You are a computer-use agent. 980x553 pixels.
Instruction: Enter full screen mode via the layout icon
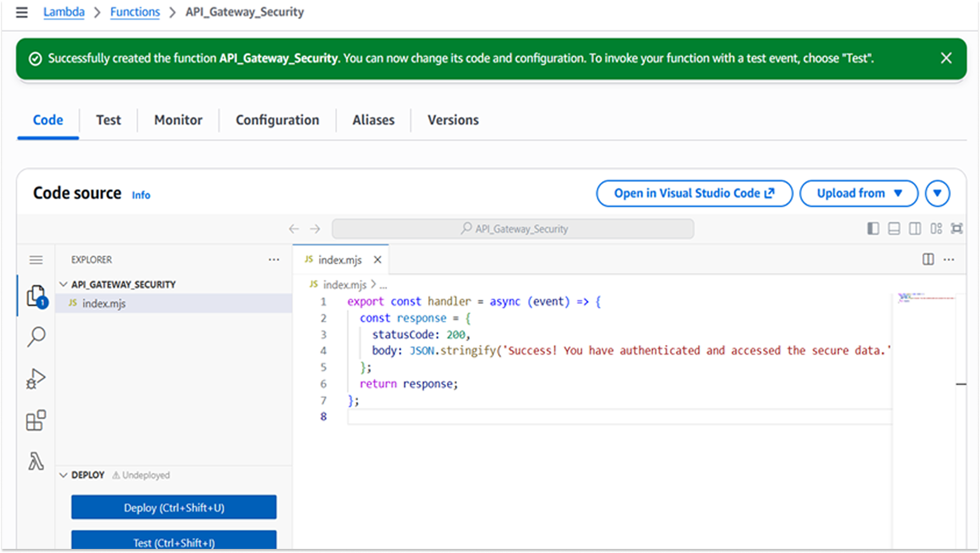(x=958, y=229)
